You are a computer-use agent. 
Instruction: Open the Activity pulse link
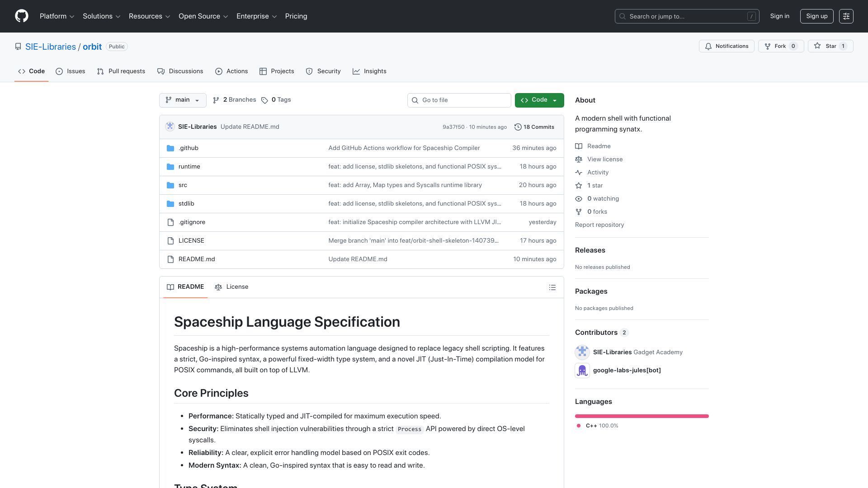[x=592, y=173]
